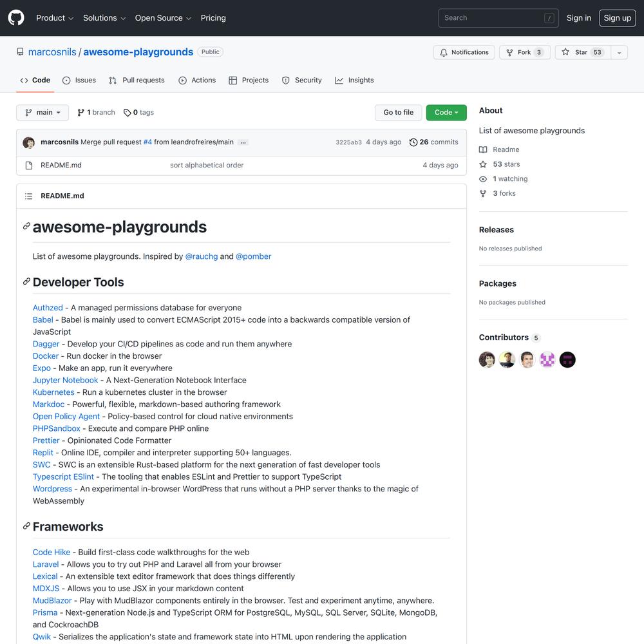Screen dimensions: 644x644
Task: Click the Notifications bell button
Action: [464, 53]
